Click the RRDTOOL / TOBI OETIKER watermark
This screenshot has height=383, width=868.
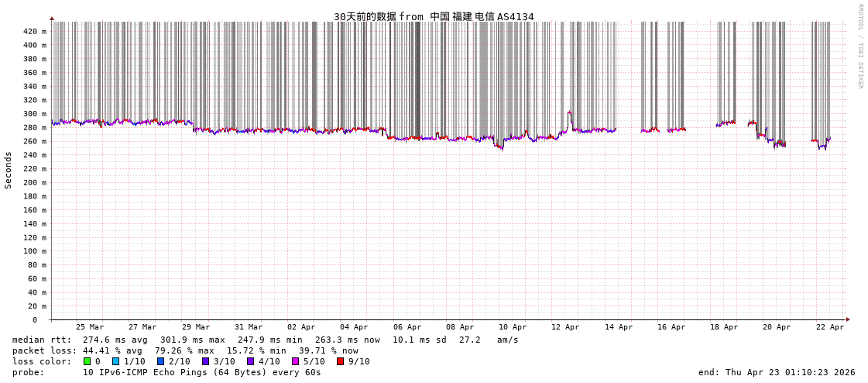pyautogui.click(x=859, y=47)
